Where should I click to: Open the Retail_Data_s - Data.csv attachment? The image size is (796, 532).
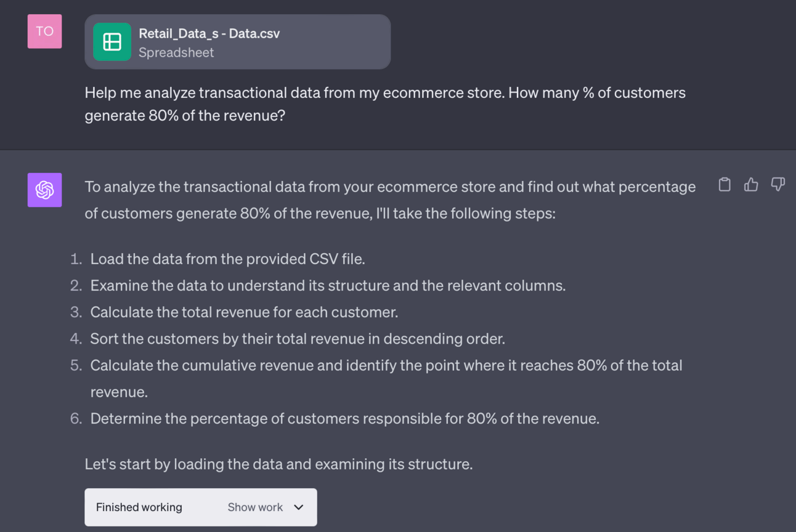209,34
